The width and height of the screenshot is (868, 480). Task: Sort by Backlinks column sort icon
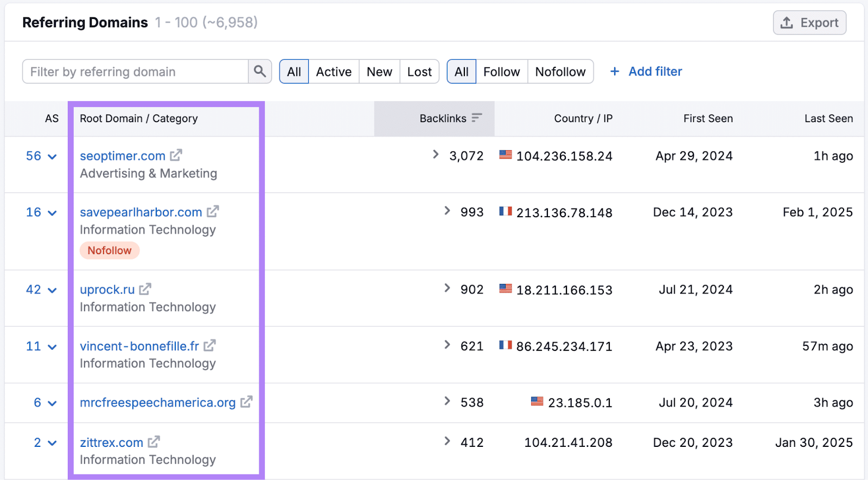(x=476, y=118)
